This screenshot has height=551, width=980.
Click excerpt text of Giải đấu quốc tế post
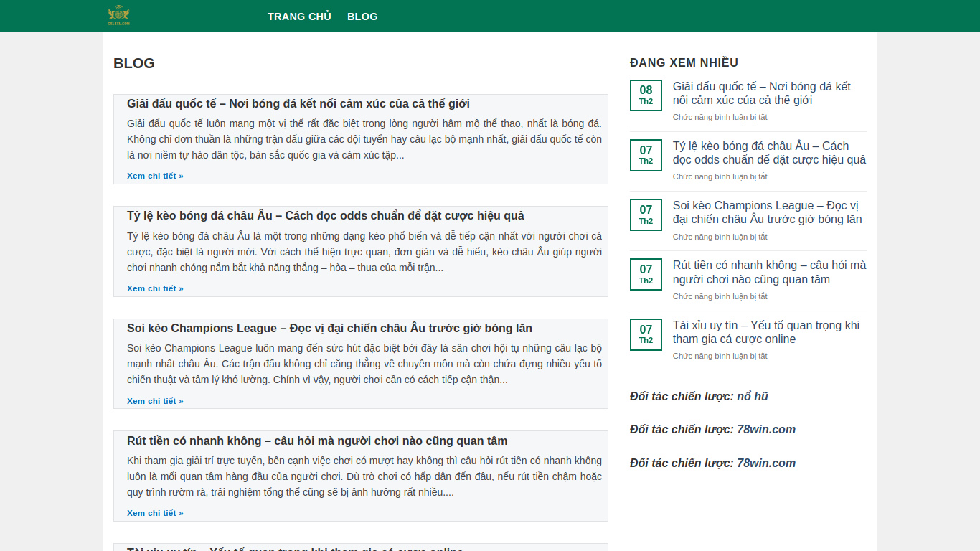click(x=364, y=139)
